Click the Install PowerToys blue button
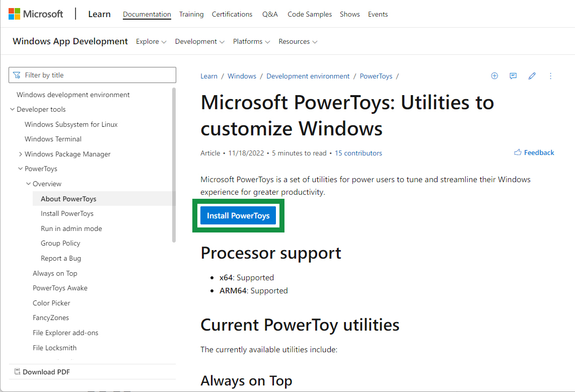 (x=238, y=215)
